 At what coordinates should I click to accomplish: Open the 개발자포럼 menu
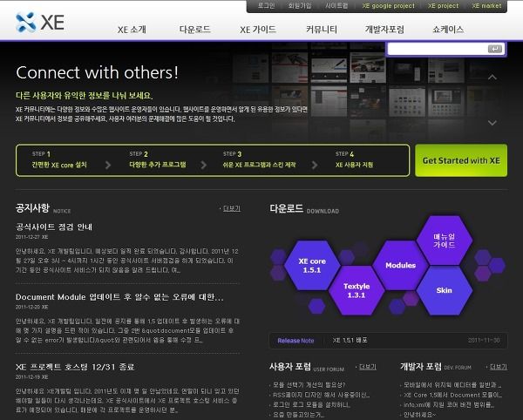click(x=384, y=30)
